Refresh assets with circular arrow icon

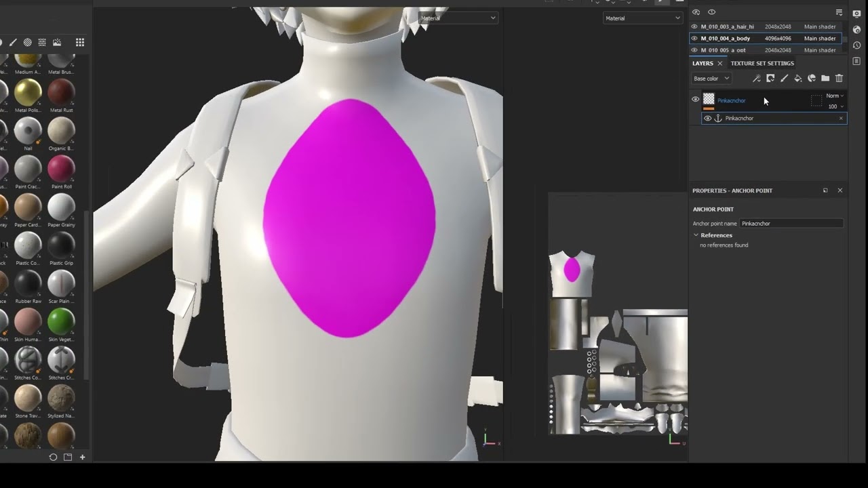coord(53,457)
